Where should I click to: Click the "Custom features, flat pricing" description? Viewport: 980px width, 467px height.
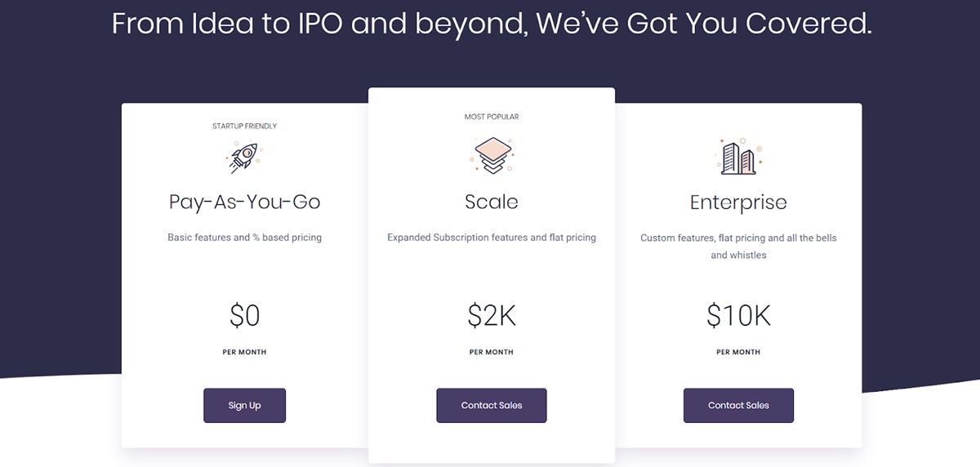coord(738,247)
